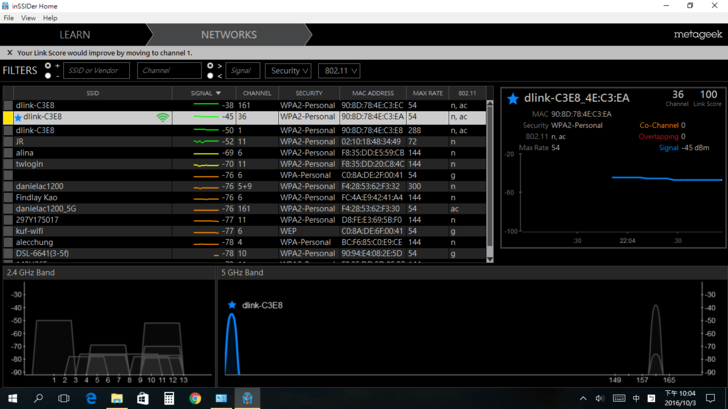Toggle color box for danielac1200 network
This screenshot has width=728, height=409.
pyautogui.click(x=8, y=186)
